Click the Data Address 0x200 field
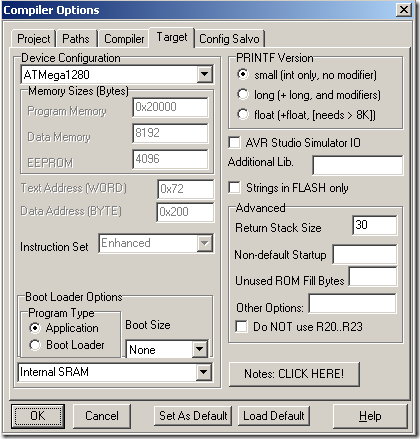 (x=185, y=212)
